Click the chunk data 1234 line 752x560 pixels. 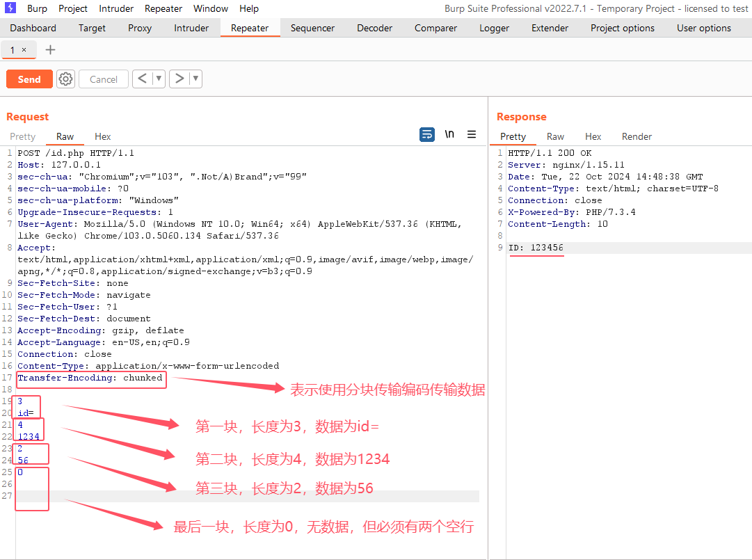(x=29, y=437)
